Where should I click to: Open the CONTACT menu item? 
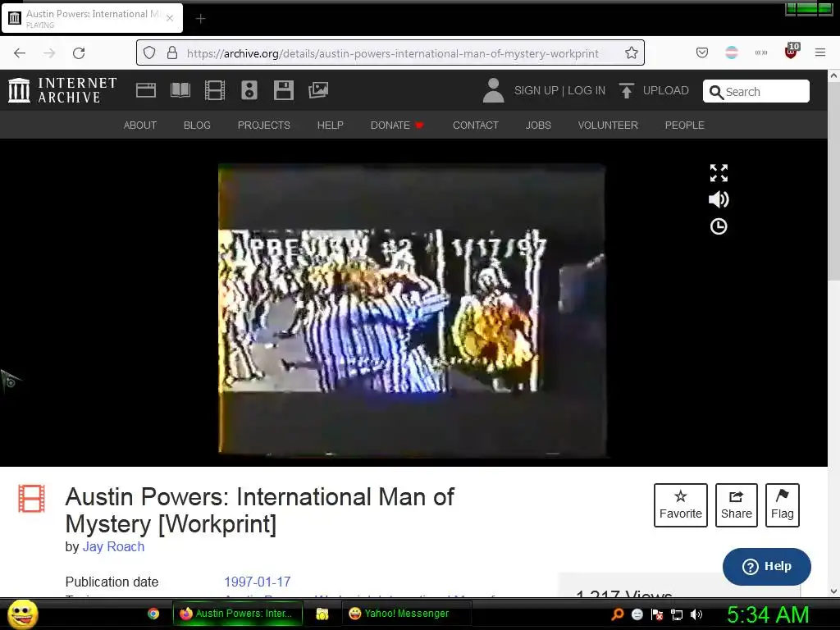pos(476,126)
